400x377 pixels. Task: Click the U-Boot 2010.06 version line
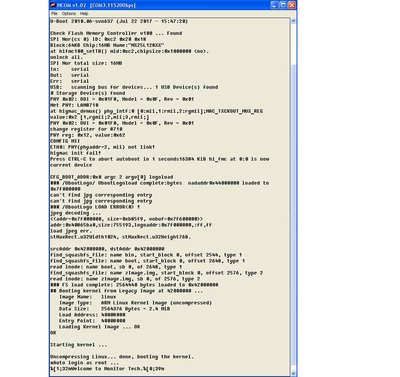(119, 21)
